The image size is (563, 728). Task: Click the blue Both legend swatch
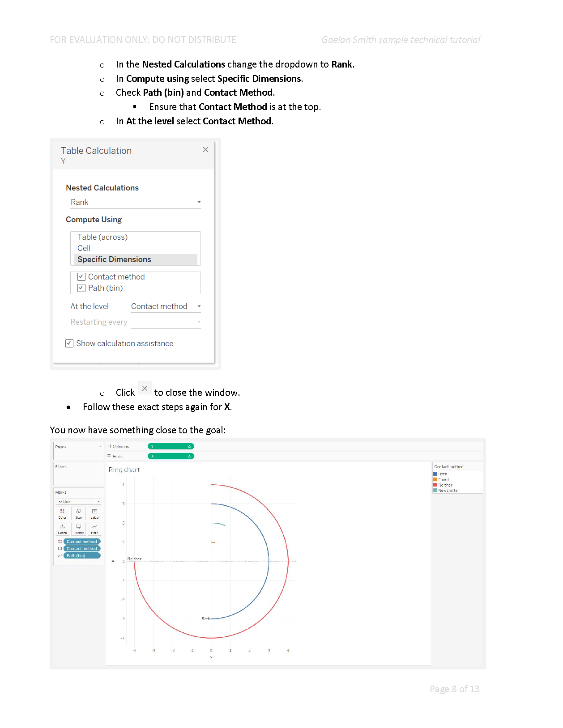pos(435,474)
